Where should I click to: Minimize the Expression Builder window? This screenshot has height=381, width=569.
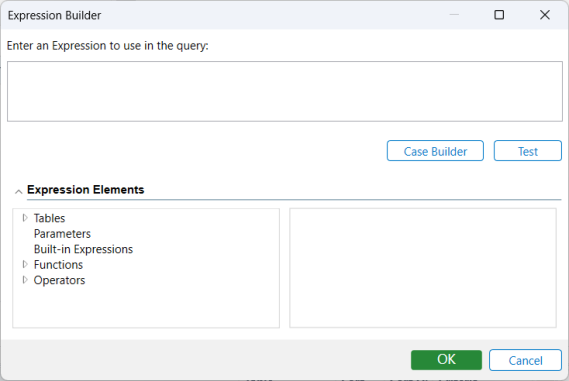pyautogui.click(x=454, y=15)
